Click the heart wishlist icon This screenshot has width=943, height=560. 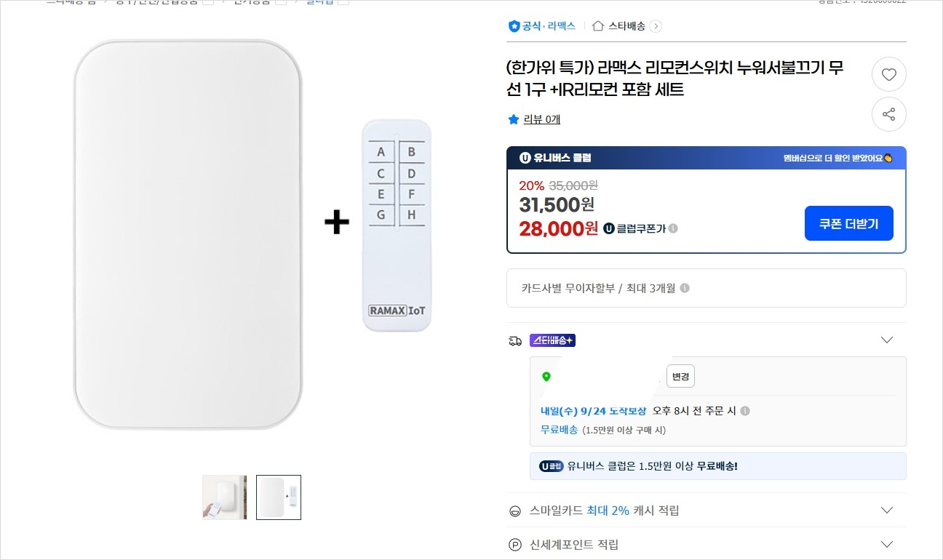888,74
